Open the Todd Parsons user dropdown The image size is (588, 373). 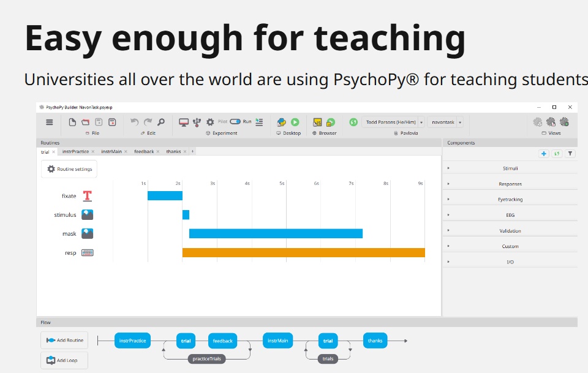(421, 122)
